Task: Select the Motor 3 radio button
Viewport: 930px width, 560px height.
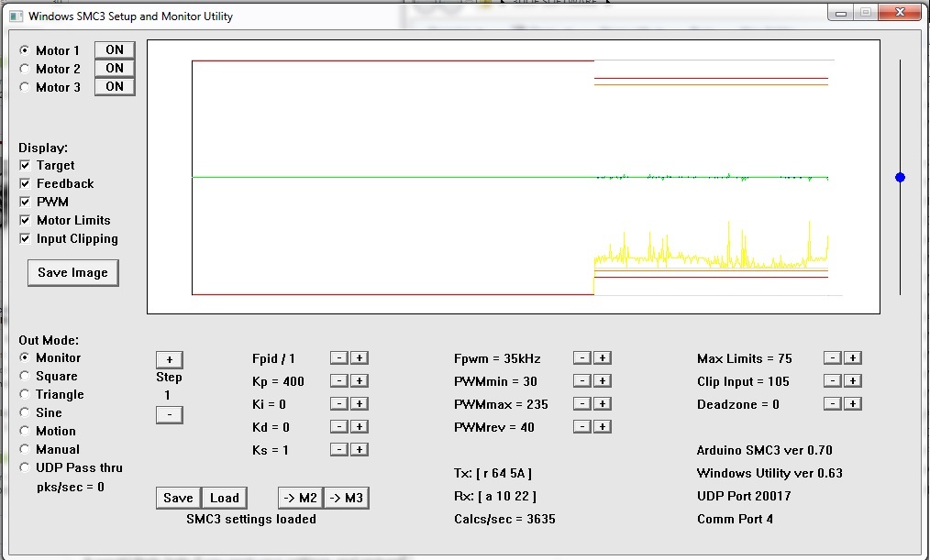Action: 25,87
